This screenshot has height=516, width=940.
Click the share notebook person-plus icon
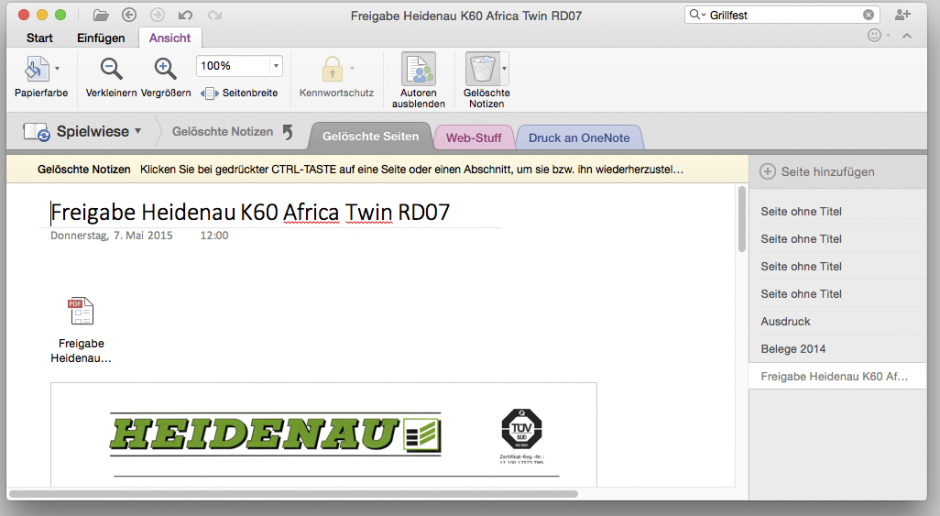(902, 15)
